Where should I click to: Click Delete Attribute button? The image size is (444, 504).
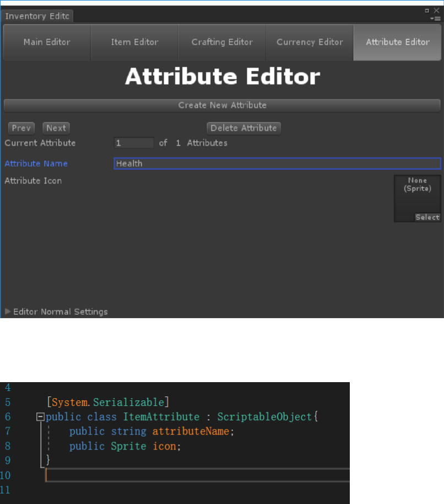click(243, 128)
